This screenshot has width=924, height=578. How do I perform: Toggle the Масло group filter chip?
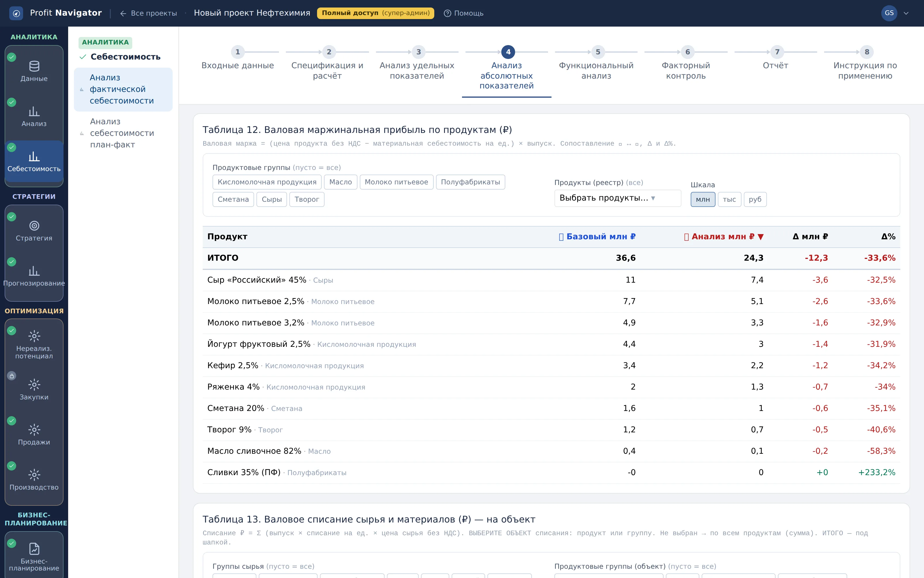tap(341, 182)
